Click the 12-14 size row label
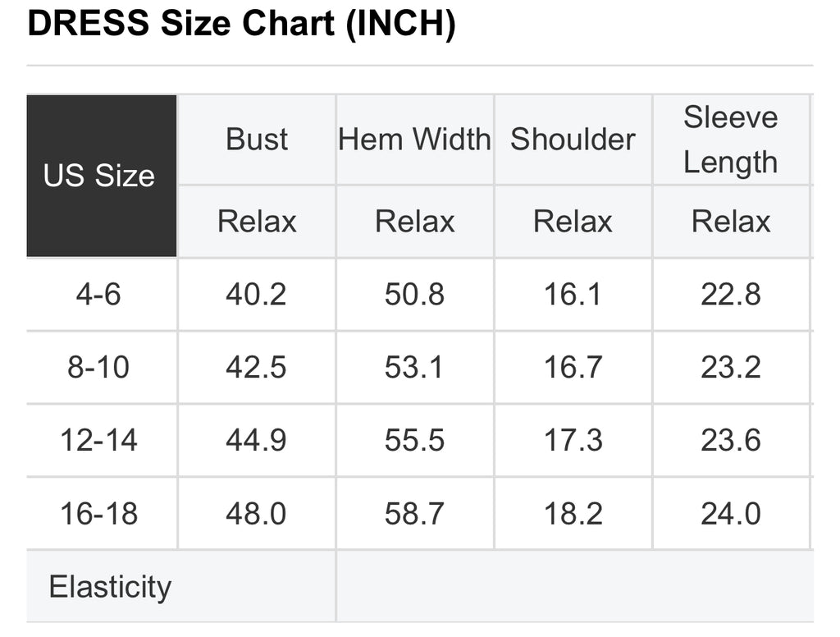 pos(98,440)
